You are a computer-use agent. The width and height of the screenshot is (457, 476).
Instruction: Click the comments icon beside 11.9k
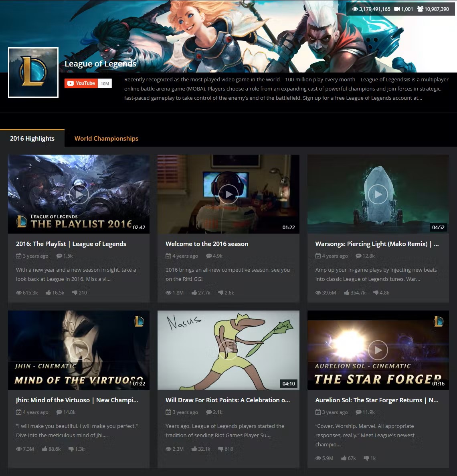pos(359,412)
